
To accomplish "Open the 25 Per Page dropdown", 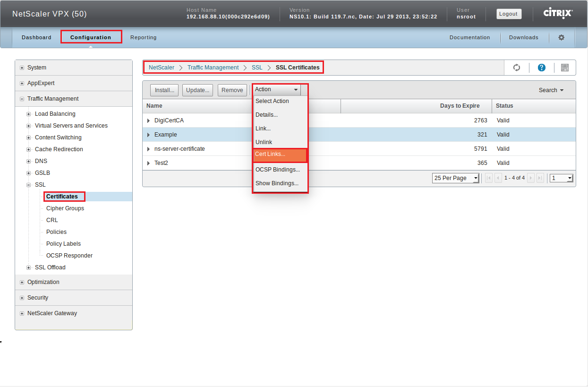I will [455, 178].
